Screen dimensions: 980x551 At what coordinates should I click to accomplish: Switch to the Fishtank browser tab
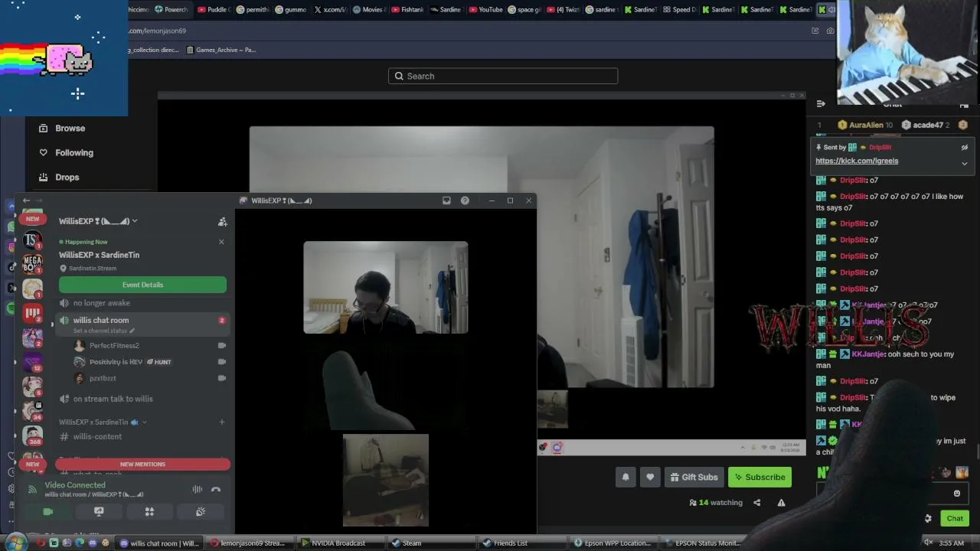[407, 10]
